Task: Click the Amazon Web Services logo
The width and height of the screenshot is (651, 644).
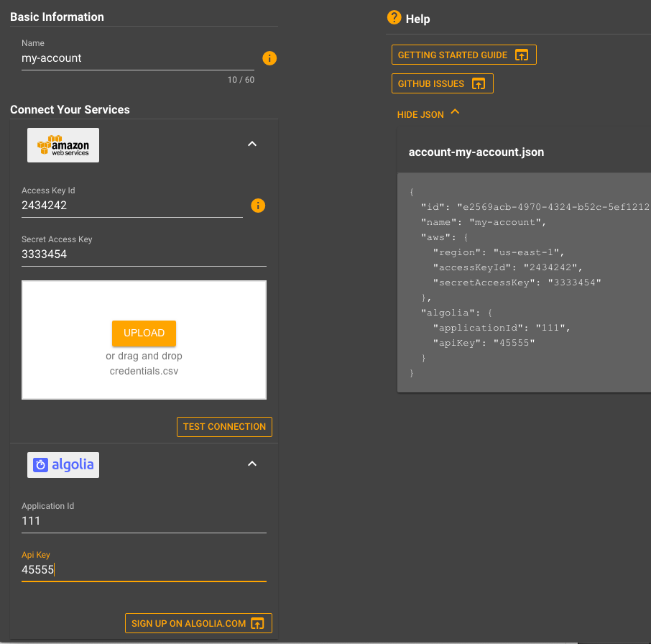Action: 63,145
